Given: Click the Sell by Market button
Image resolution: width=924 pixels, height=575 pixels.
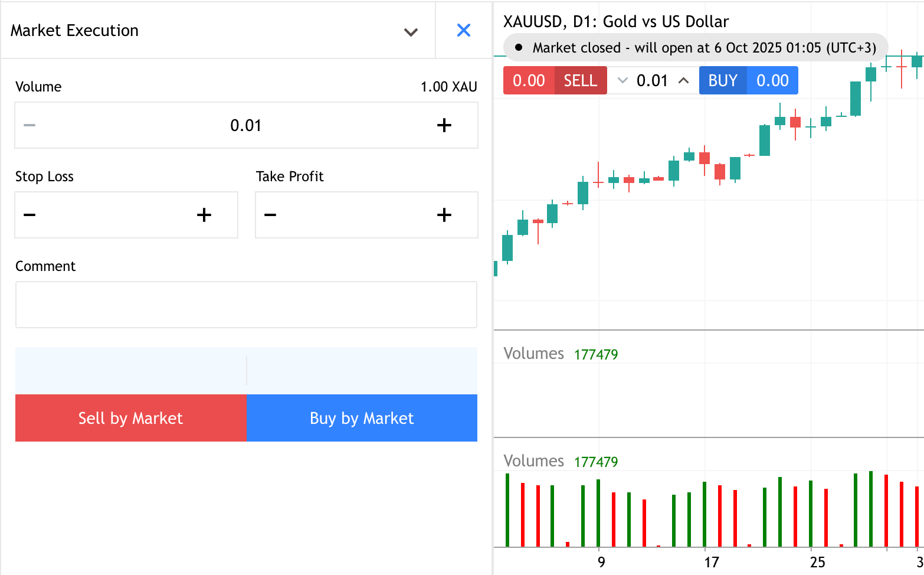Looking at the screenshot, I should pyautogui.click(x=130, y=418).
